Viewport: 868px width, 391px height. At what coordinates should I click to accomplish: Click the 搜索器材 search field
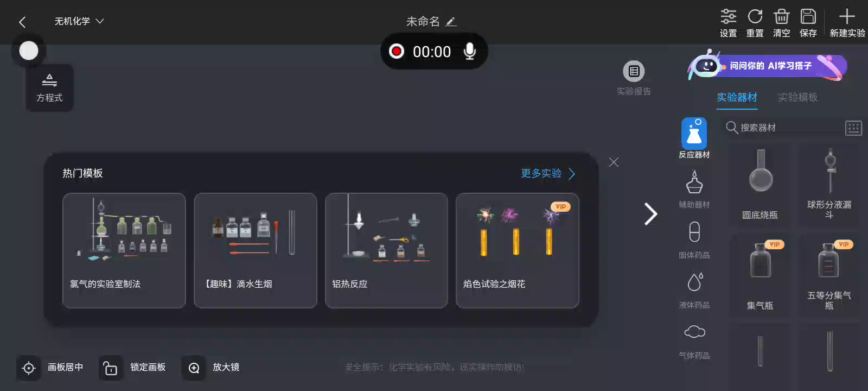[x=783, y=128]
